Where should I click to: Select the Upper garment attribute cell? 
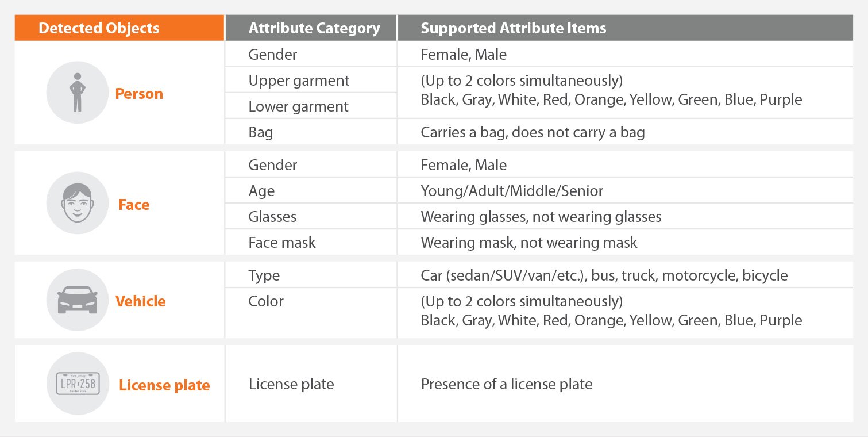coord(311,80)
